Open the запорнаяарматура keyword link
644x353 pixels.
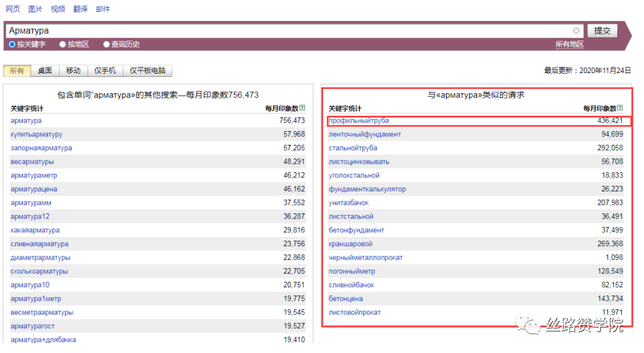pyautogui.click(x=41, y=147)
